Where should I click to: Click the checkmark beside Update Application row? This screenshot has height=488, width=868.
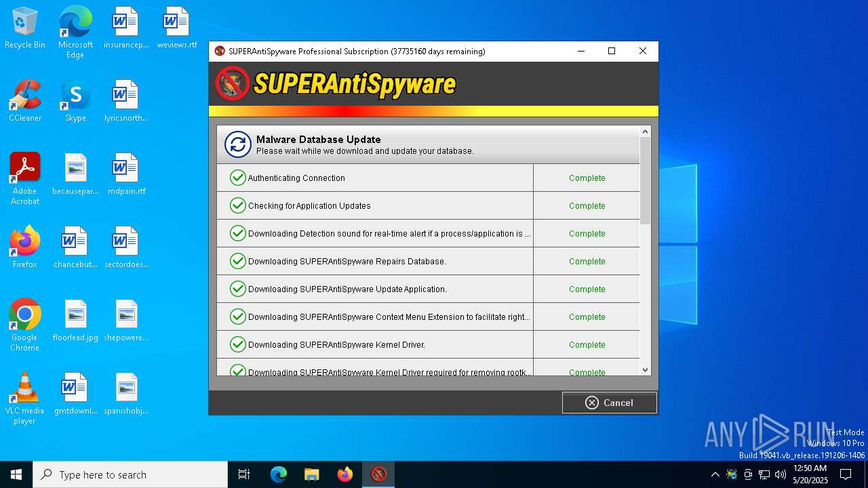click(x=237, y=289)
